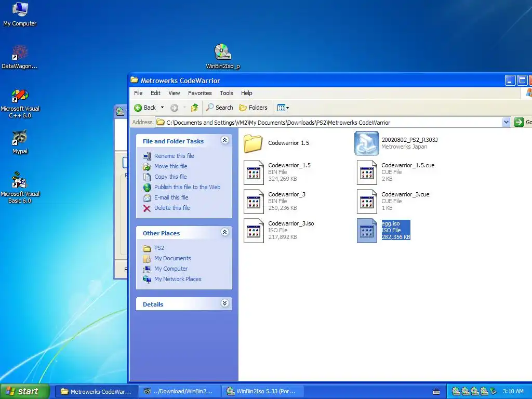Open the Edit menu

coord(155,93)
